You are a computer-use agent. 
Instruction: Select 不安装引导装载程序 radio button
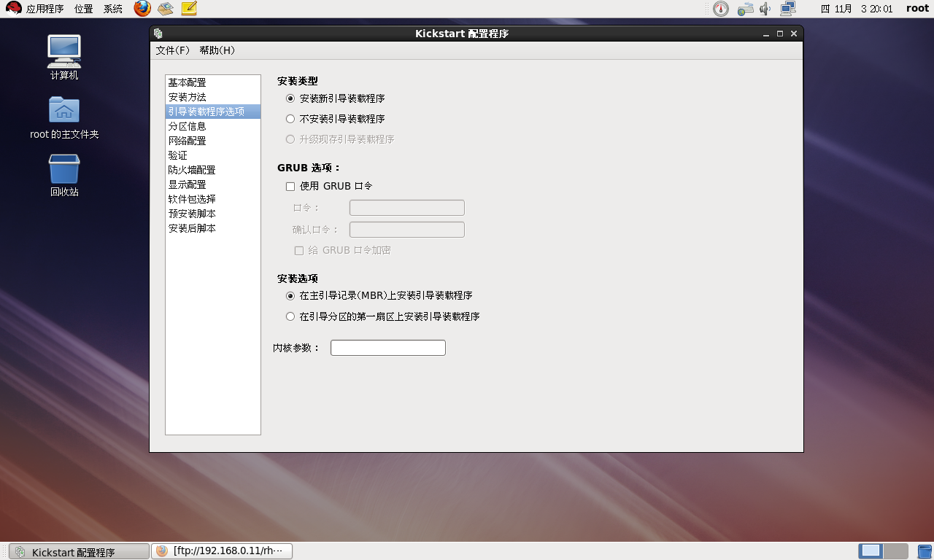coord(290,119)
